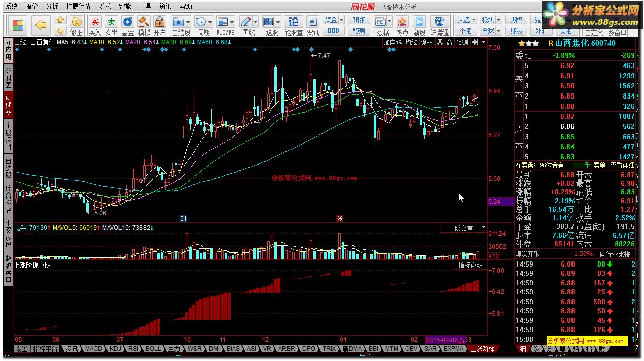Expand the 大盘 dropdown arrow
Image resolution: width=644 pixels, height=361 pixels.
474,20
